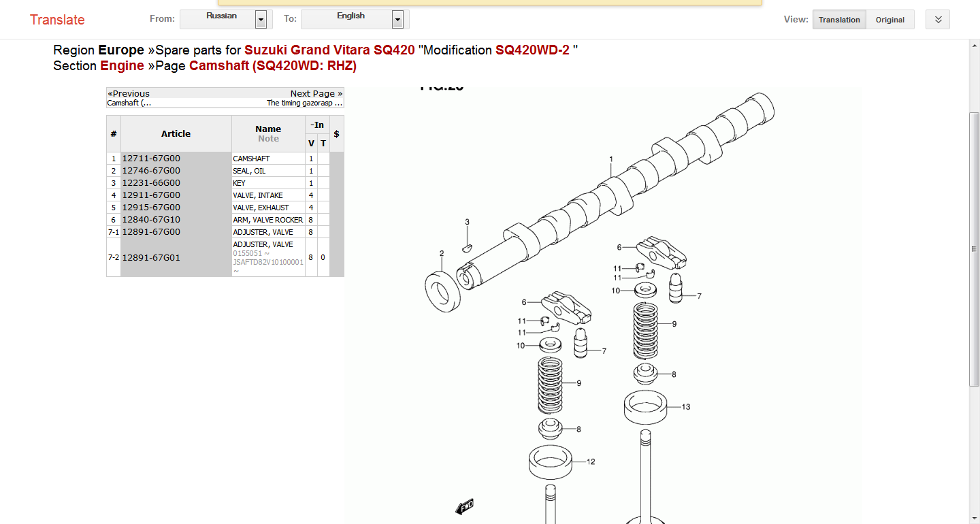
Task: Select the VALVE, EXHAUST name cell
Action: [x=268, y=208]
